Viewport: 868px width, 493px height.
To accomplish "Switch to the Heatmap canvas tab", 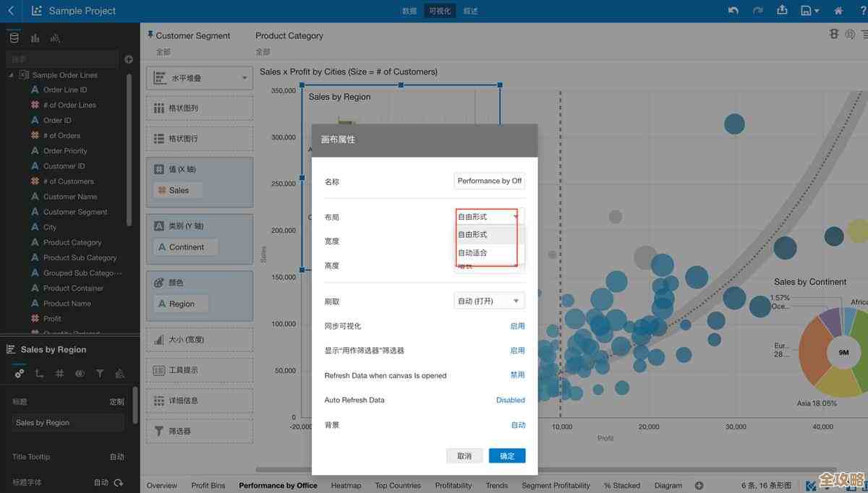I will click(x=346, y=486).
